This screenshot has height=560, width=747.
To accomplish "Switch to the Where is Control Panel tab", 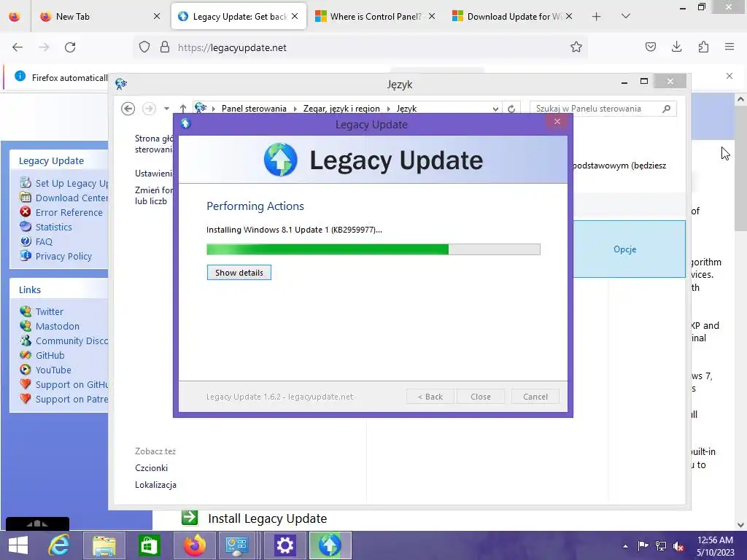I will pyautogui.click(x=375, y=17).
